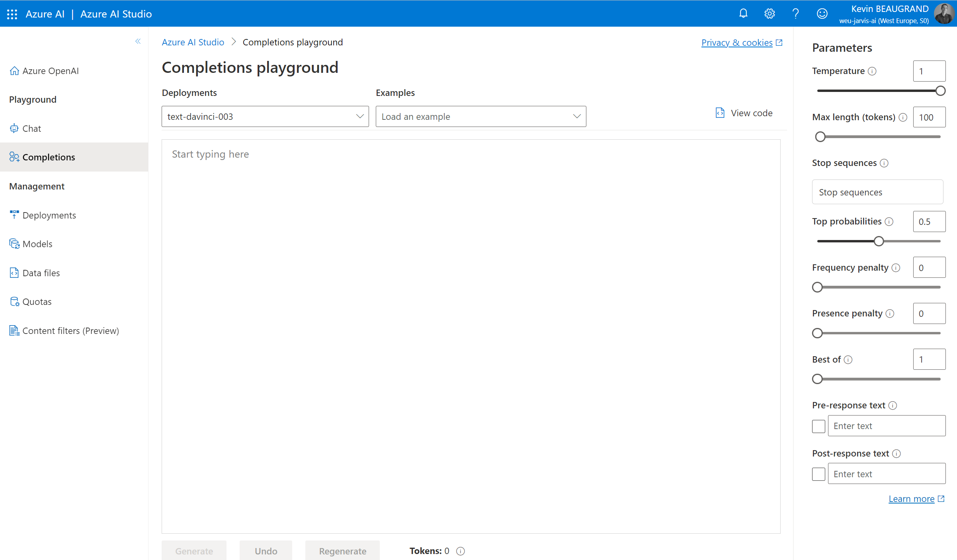Send feedback via the smiley icon
The height and width of the screenshot is (560, 957).
[822, 13]
